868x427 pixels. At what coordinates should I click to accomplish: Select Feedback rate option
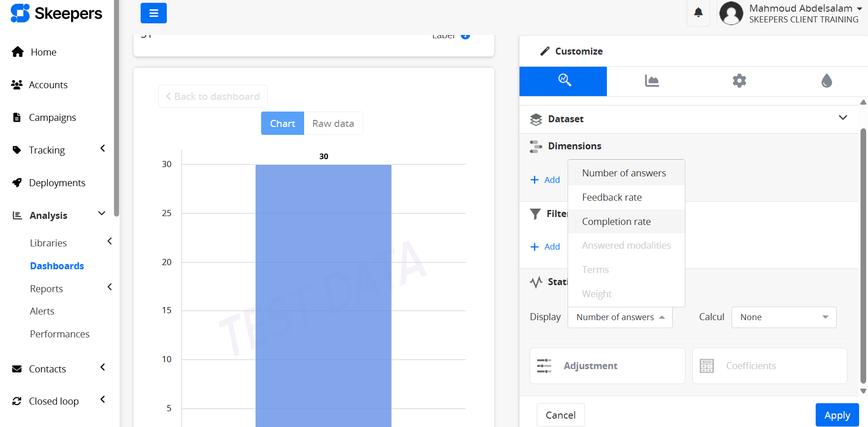tap(612, 197)
